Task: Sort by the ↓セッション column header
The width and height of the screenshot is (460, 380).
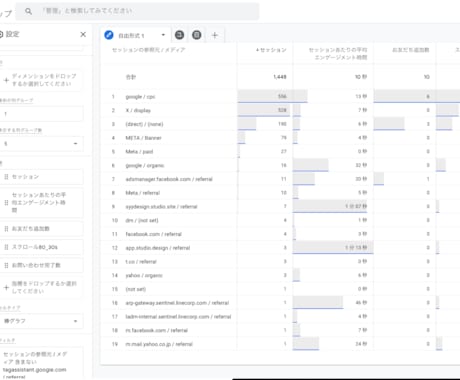Action: (271, 50)
